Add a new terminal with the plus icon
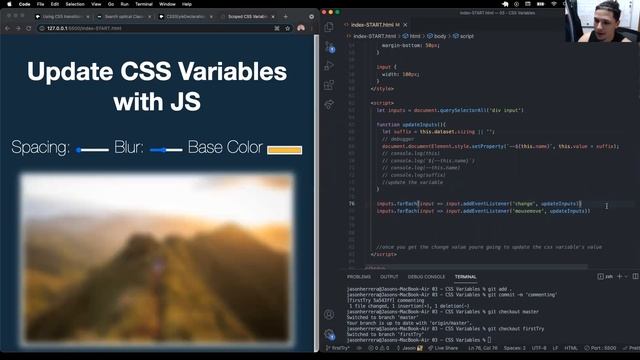 click(x=619, y=276)
